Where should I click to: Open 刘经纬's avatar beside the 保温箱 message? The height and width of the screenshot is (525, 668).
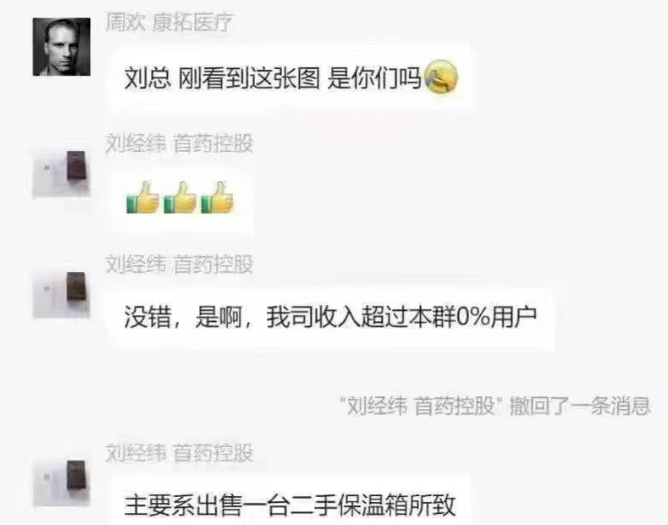62,482
